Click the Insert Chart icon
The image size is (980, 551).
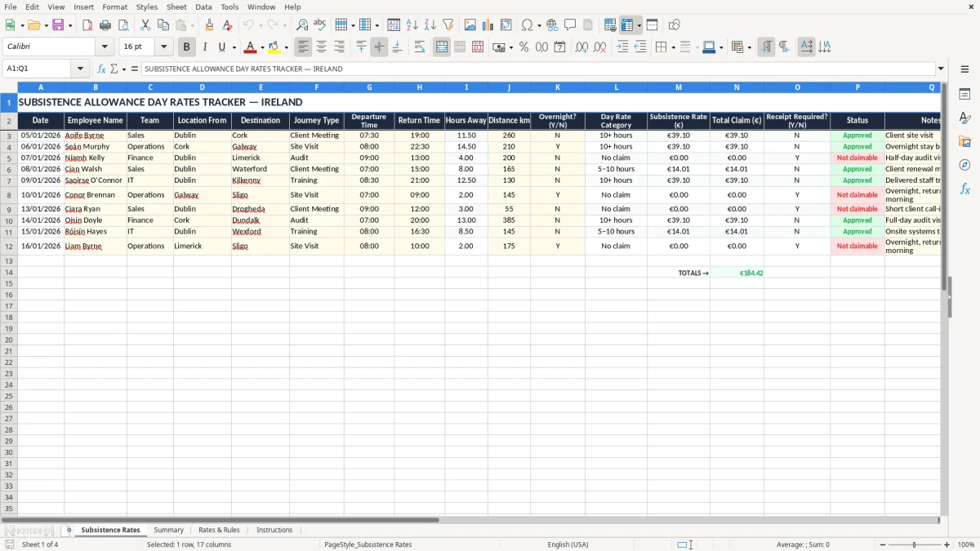[488, 25]
